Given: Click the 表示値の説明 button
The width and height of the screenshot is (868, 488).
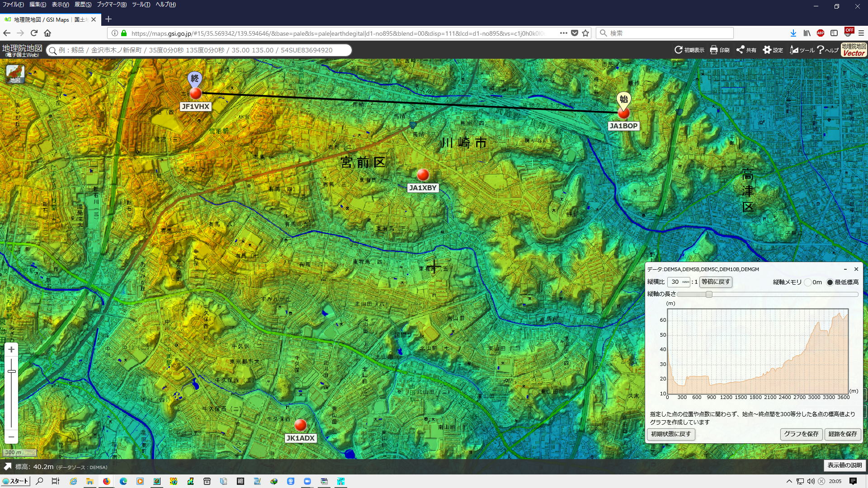Looking at the screenshot, I should (844, 465).
